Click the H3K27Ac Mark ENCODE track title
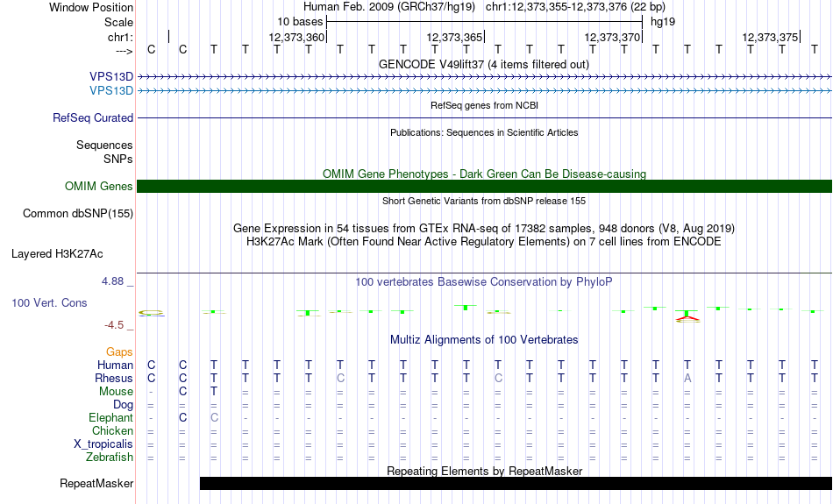Viewport: 833px width, 504px height. (x=484, y=241)
